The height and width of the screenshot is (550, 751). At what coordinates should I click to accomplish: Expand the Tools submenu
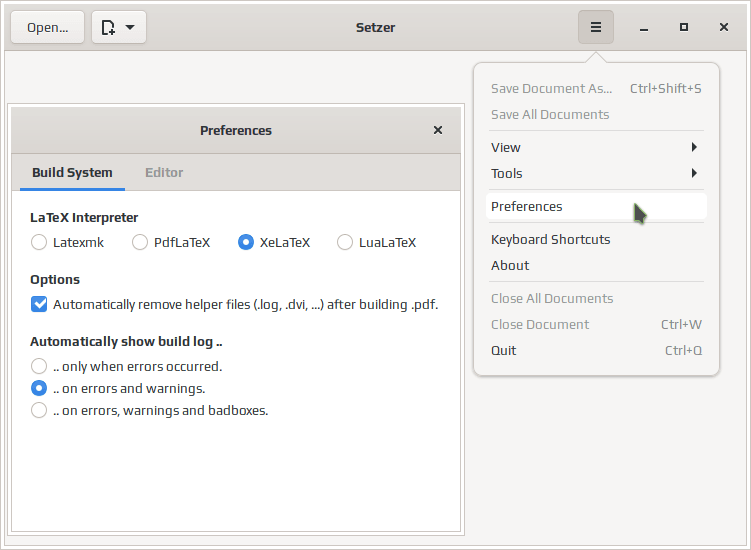[x=596, y=173]
